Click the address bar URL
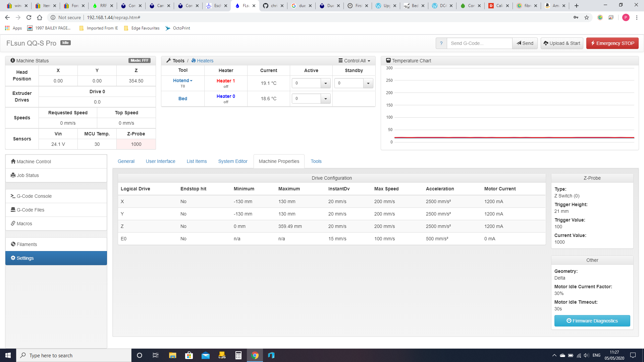The image size is (644, 362). (x=113, y=17)
